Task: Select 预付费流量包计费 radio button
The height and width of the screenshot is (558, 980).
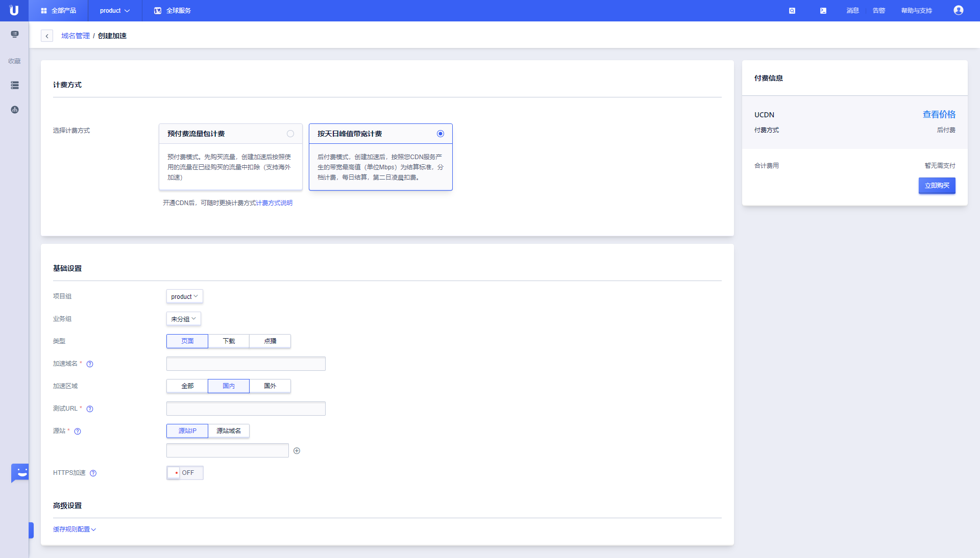Action: 290,134
